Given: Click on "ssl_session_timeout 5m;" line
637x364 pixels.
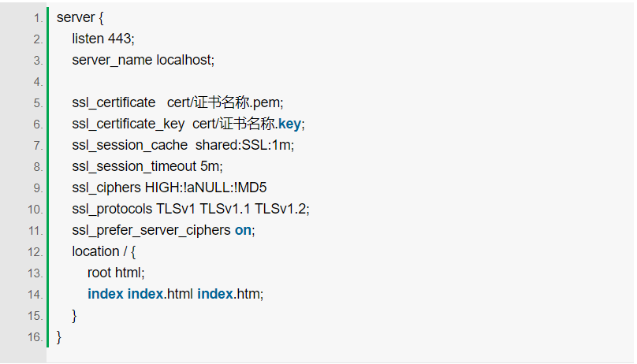Looking at the screenshot, I should tap(147, 166).
